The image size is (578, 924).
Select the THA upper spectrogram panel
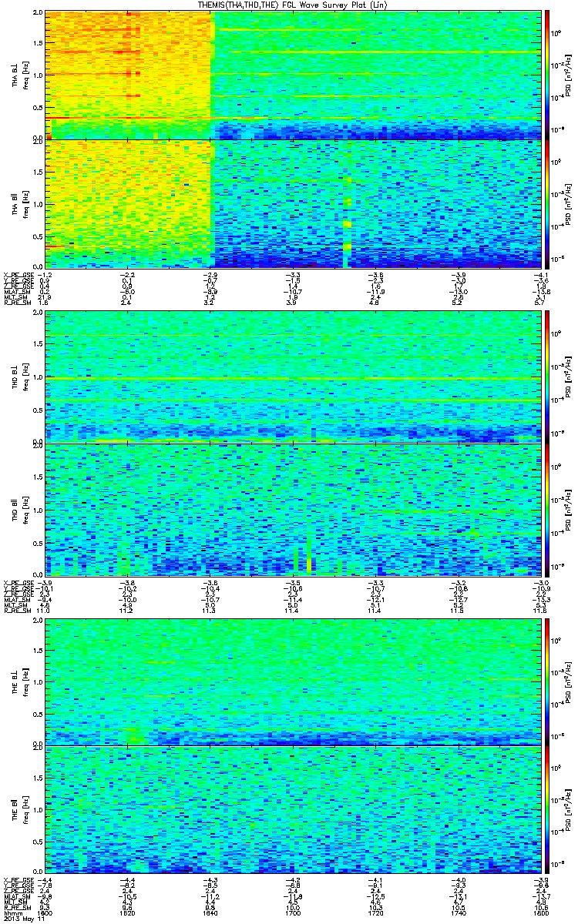pos(293,75)
